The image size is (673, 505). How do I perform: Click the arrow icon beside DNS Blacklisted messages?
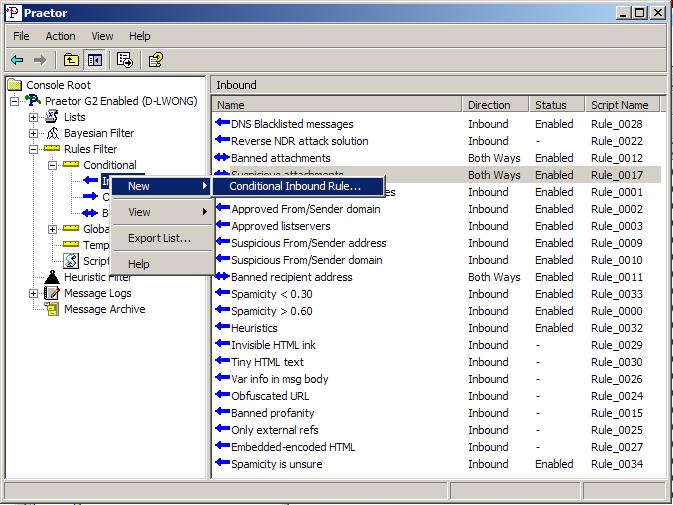click(x=222, y=123)
